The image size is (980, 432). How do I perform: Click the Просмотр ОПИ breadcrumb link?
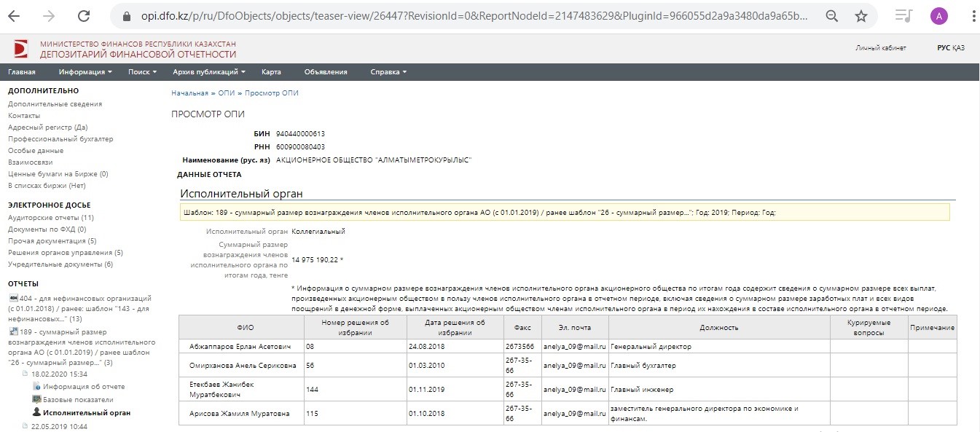coord(272,93)
